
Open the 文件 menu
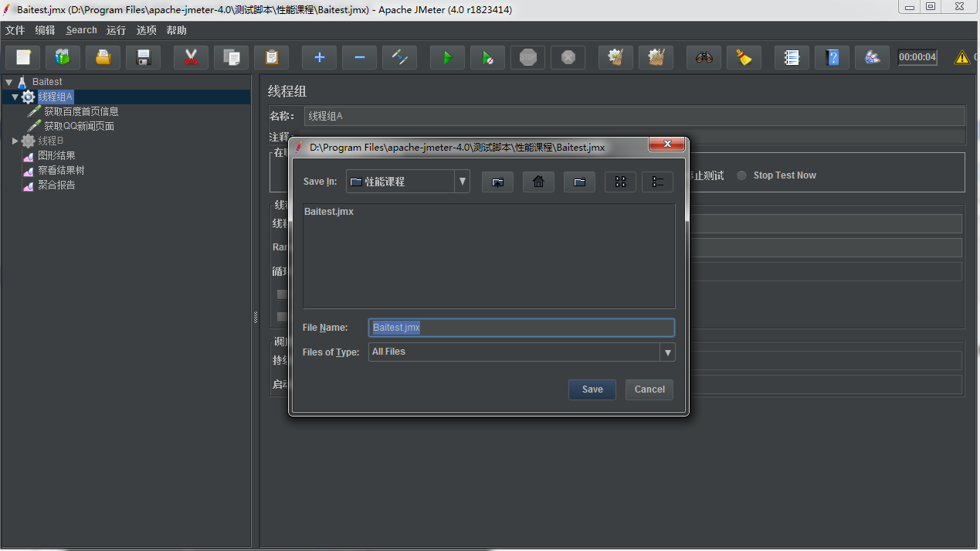click(x=15, y=30)
